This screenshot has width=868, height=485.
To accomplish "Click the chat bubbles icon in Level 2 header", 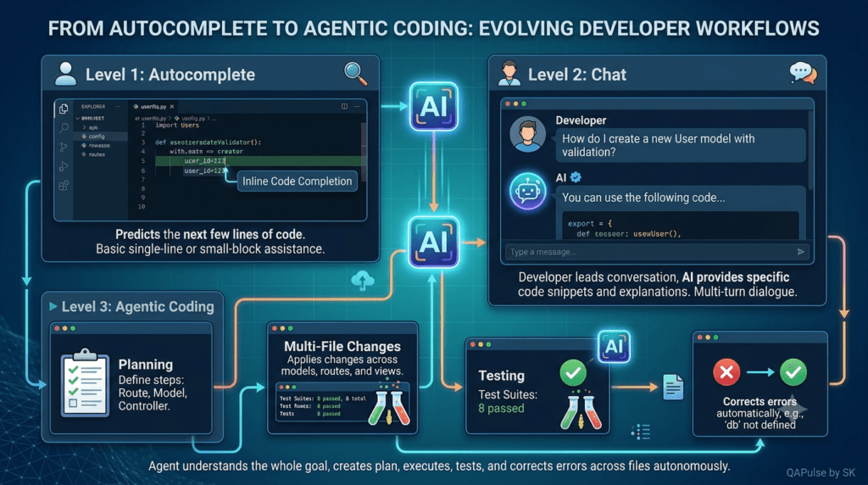I will pos(804,73).
